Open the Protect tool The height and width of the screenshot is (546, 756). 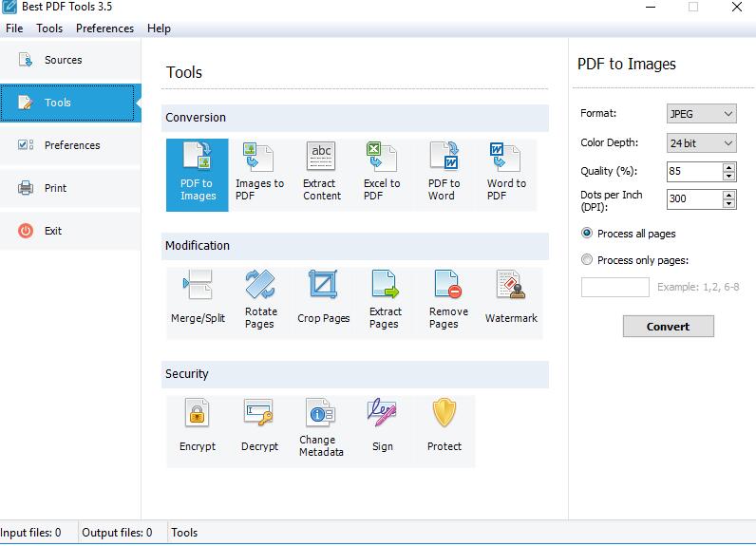(444, 431)
